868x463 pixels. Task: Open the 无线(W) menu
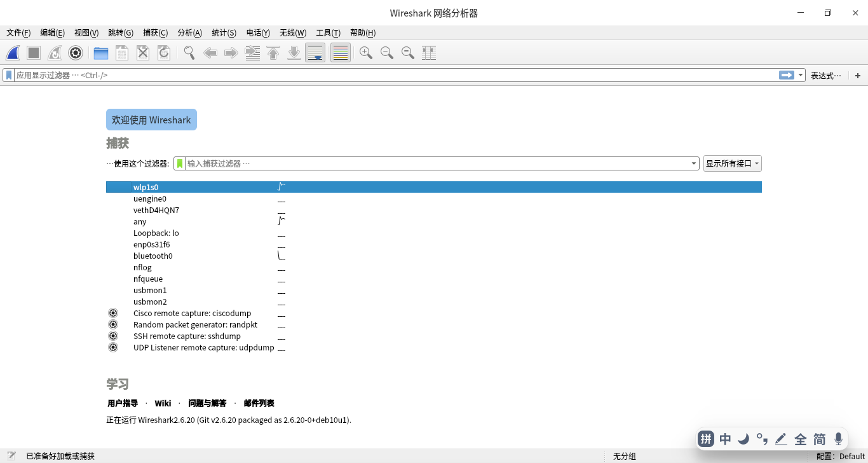tap(293, 33)
